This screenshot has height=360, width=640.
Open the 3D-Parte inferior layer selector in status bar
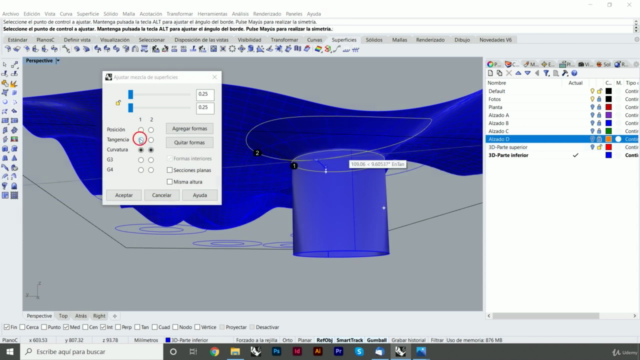click(188, 340)
